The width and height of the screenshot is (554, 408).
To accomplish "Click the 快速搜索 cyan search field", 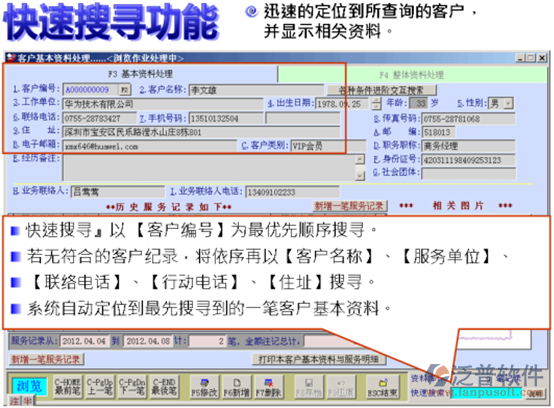I will click(x=486, y=393).
